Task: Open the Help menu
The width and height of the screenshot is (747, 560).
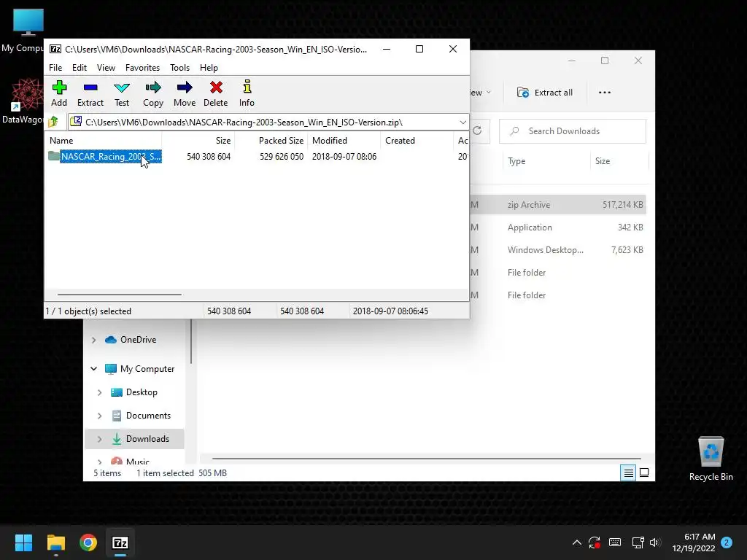Action: click(209, 68)
